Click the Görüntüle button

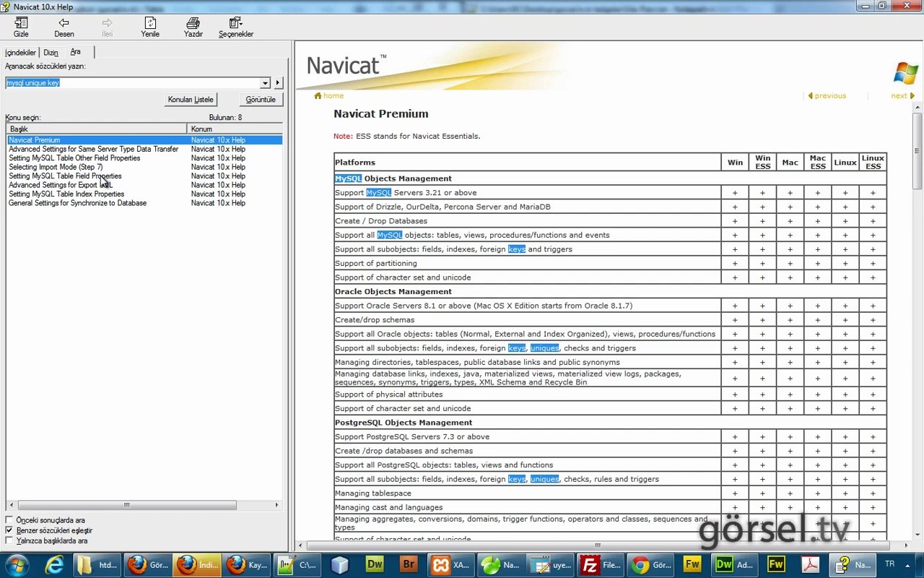pyautogui.click(x=261, y=100)
